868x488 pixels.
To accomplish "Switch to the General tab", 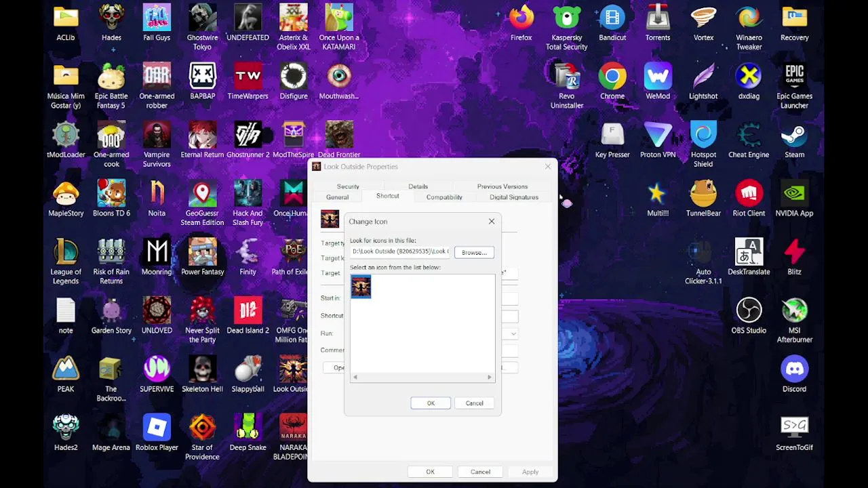I will coord(337,197).
